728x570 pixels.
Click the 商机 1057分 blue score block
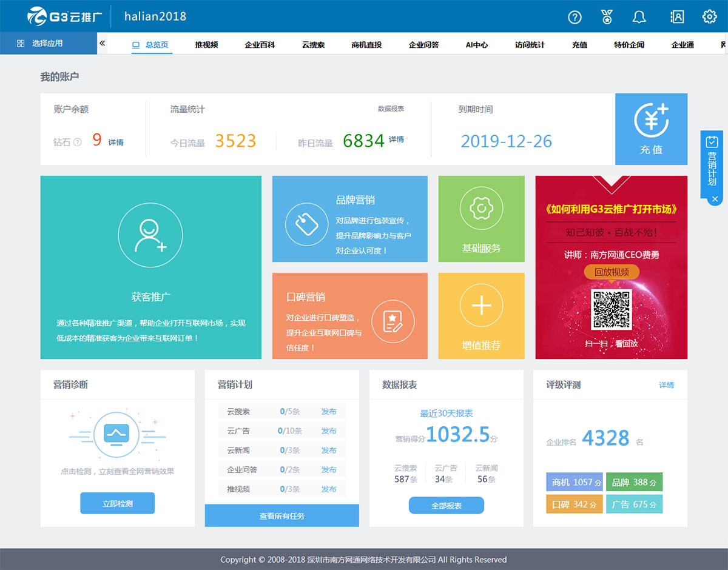[x=574, y=482]
